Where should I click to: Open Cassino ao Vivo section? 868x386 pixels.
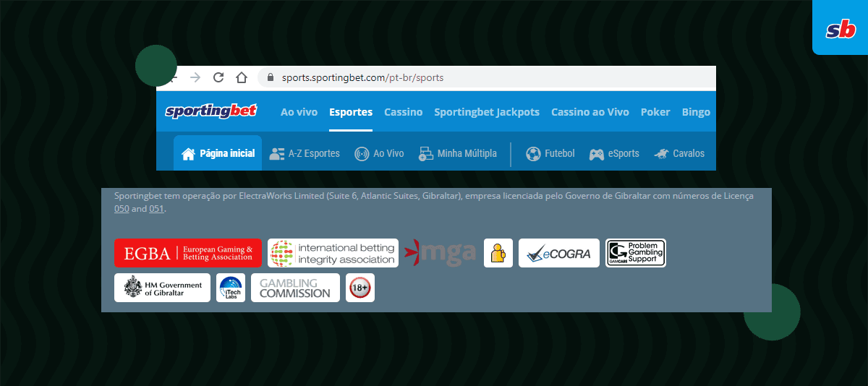(x=590, y=112)
